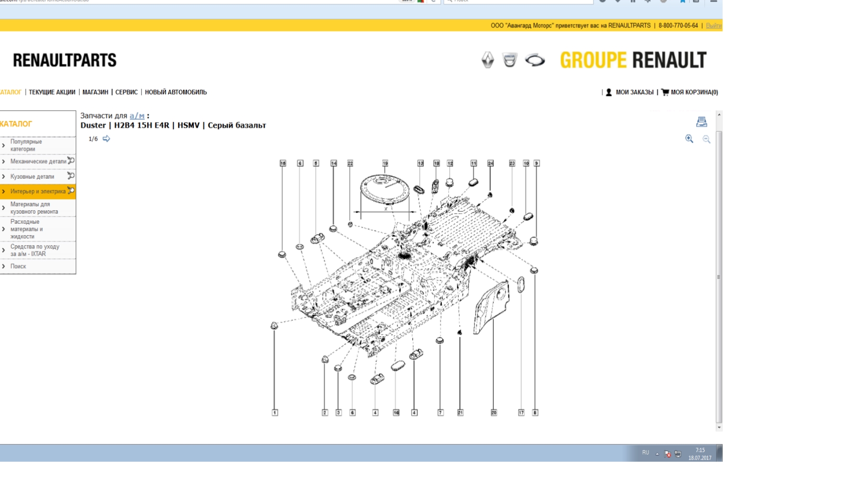The width and height of the screenshot is (868, 498).
Task: Open МОИ ЗАКАЗЫ orders link
Action: (x=634, y=92)
